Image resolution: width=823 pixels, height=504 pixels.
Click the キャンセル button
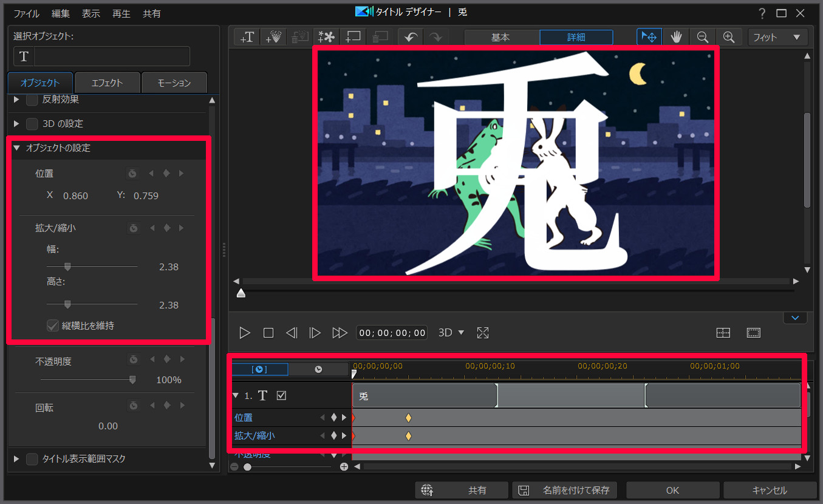pyautogui.click(x=770, y=490)
